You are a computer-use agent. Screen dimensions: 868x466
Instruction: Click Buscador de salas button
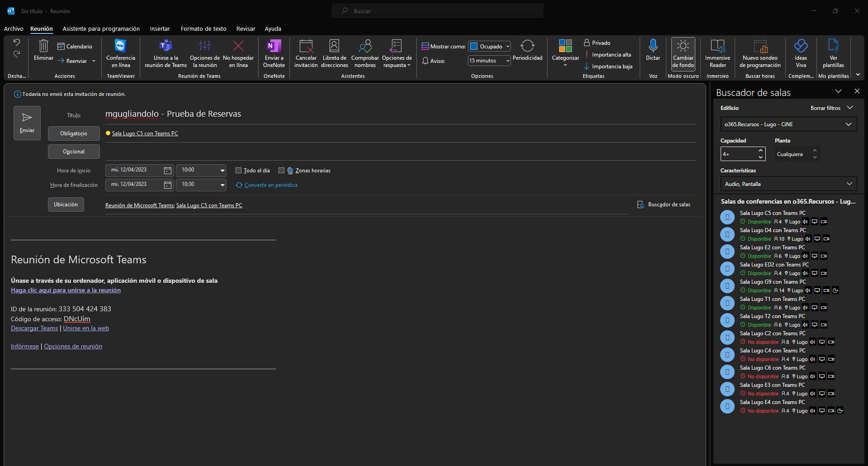[x=664, y=204]
